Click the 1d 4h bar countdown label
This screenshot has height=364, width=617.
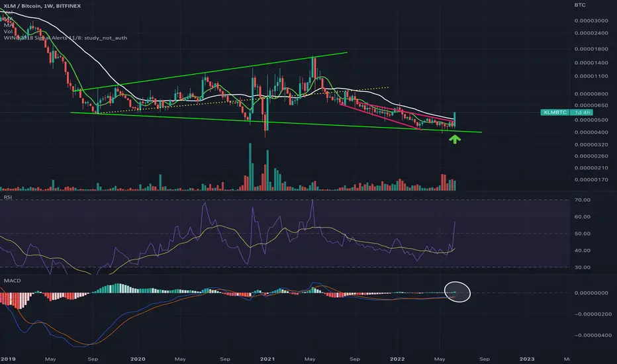(582, 112)
